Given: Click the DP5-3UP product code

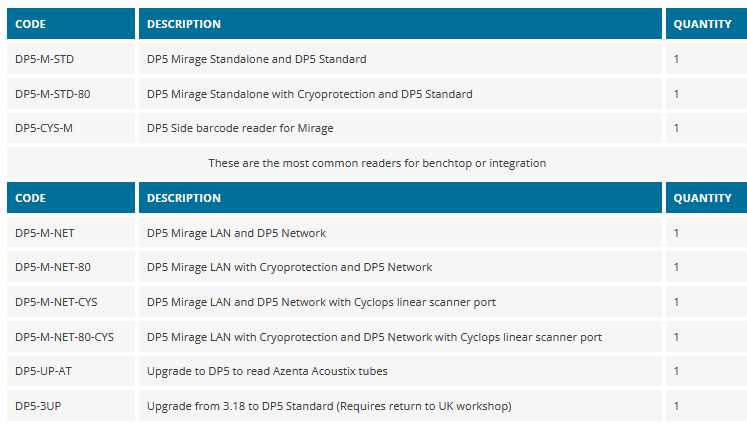Looking at the screenshot, I should click(37, 406).
